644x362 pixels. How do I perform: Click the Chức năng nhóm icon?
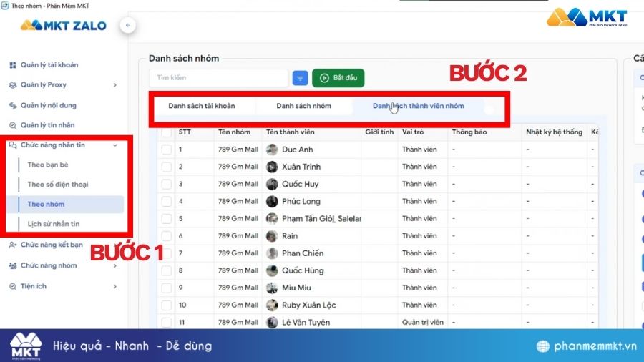tap(13, 265)
